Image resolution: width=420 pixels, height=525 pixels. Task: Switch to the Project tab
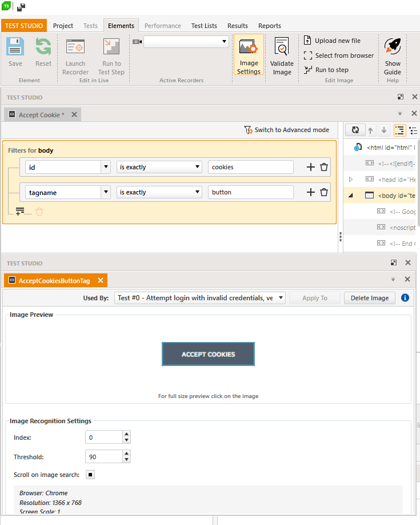pos(63,26)
